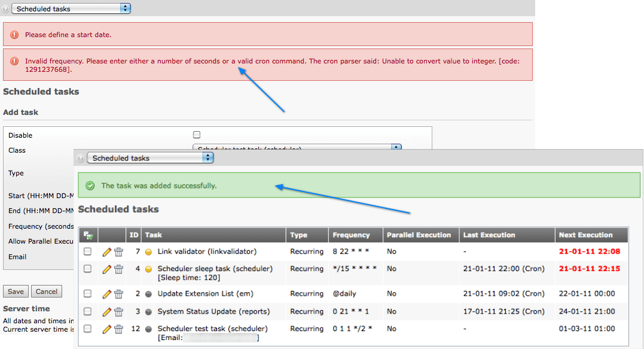Image resolution: width=644 pixels, height=349 pixels.
Task: Edit the System Status Update task
Action: click(x=107, y=312)
